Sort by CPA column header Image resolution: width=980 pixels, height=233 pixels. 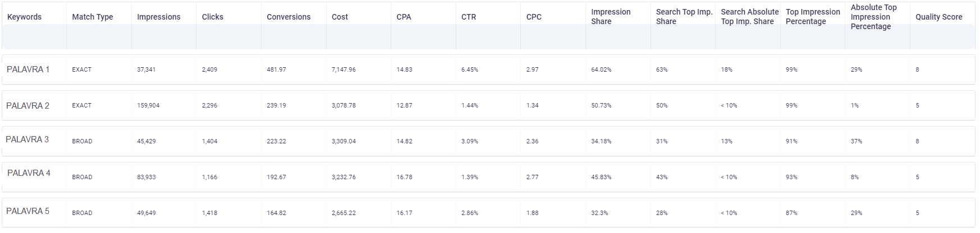[404, 17]
